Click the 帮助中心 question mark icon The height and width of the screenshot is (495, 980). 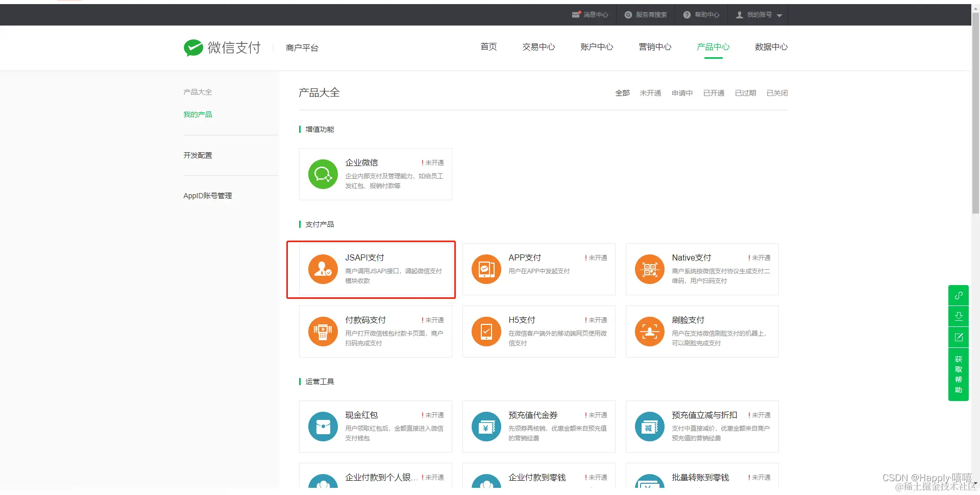click(x=687, y=15)
